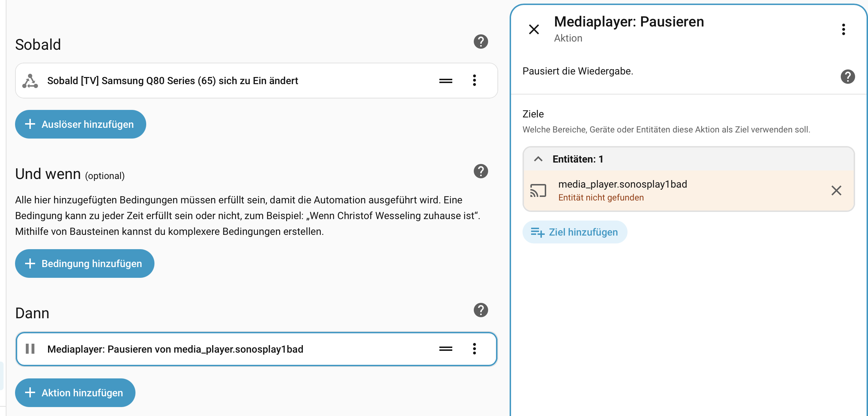Grab the drag handle of the trigger row
The height and width of the screenshot is (416, 868).
[x=445, y=81]
